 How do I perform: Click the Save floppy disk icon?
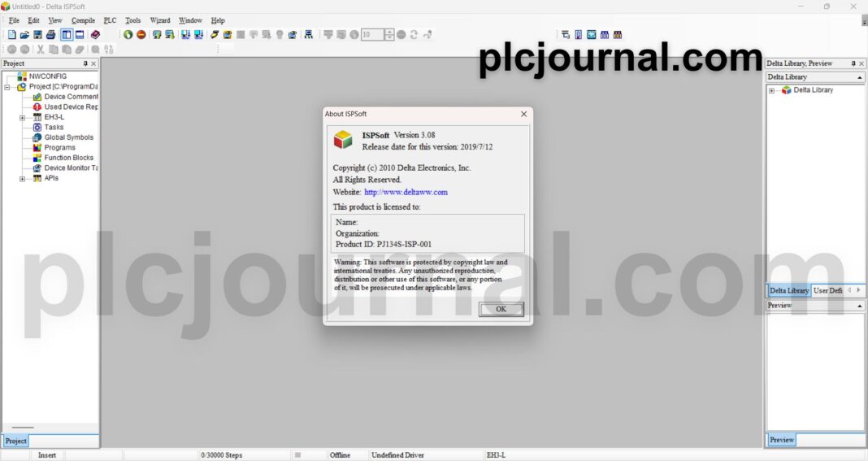(37, 35)
